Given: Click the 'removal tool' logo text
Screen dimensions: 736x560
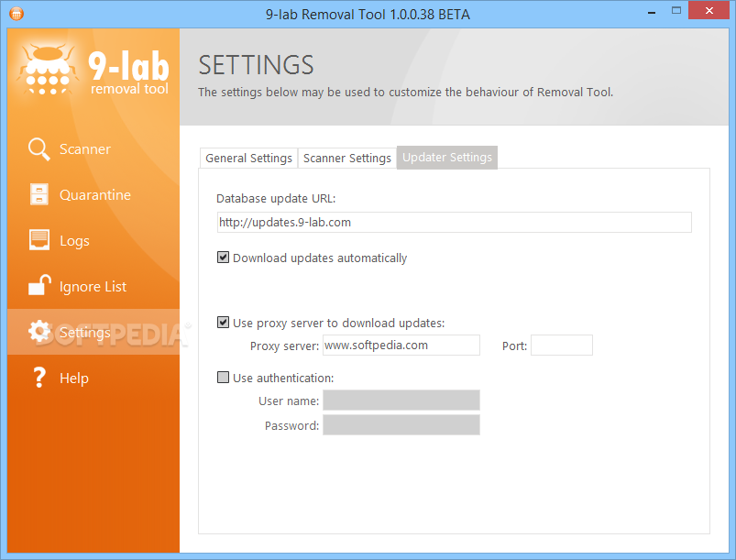Looking at the screenshot, I should pos(129,89).
